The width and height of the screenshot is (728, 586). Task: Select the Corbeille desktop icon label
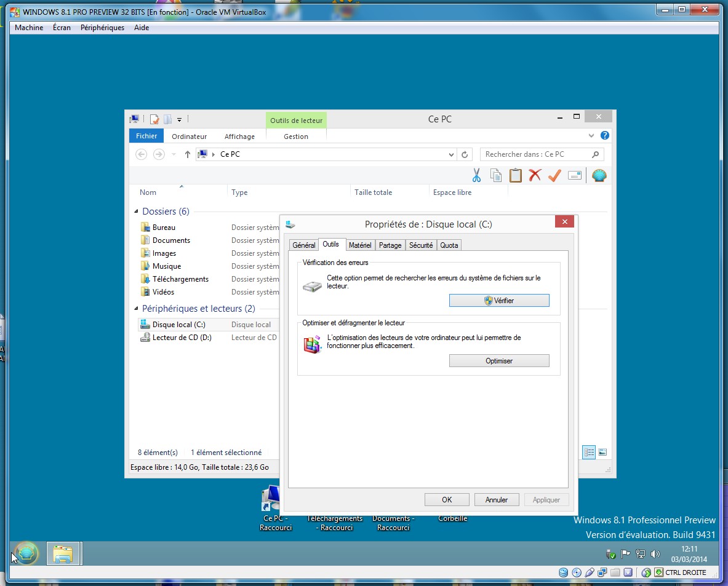(x=453, y=519)
